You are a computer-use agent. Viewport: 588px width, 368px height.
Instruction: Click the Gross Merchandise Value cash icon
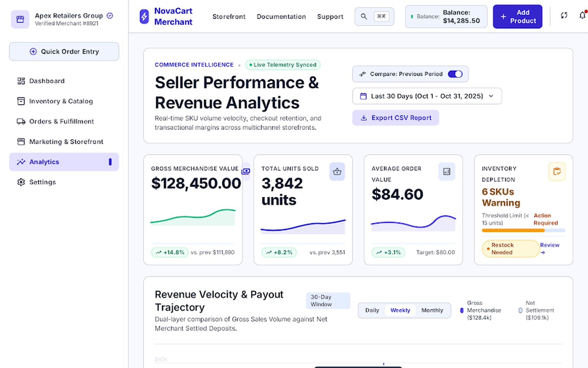pyautogui.click(x=246, y=171)
